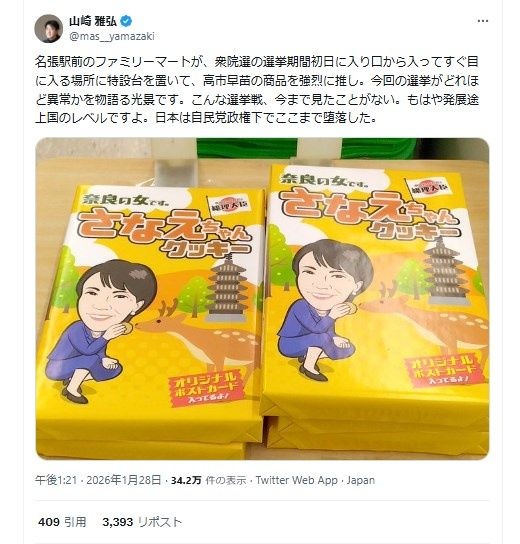The height and width of the screenshot is (544, 520).
Task: Click the Japan location label
Action: click(361, 480)
